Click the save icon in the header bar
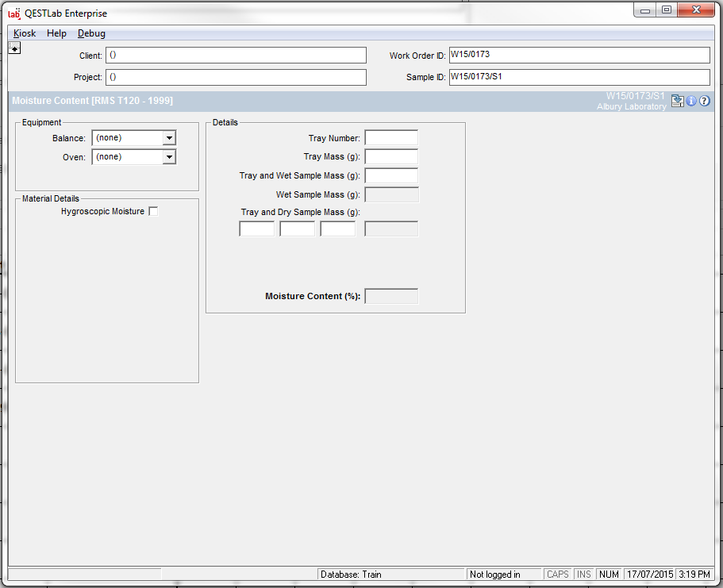 [677, 101]
